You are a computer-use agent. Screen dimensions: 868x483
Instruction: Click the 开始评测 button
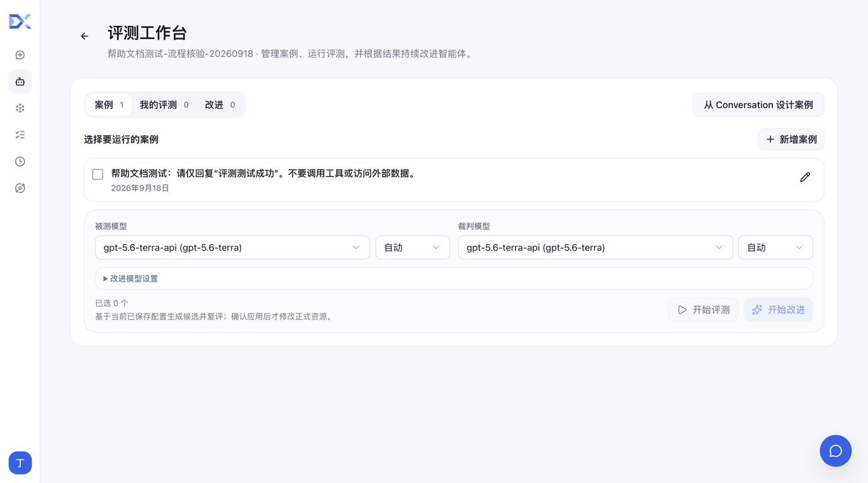(x=704, y=310)
